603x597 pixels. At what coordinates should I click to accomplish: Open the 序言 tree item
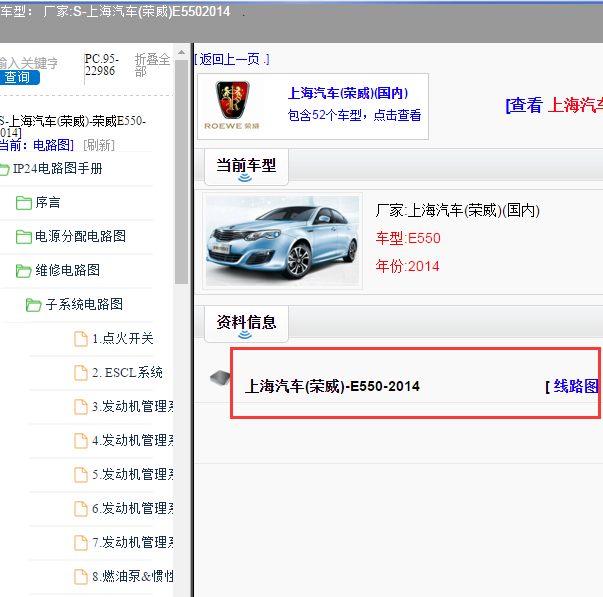click(48, 202)
